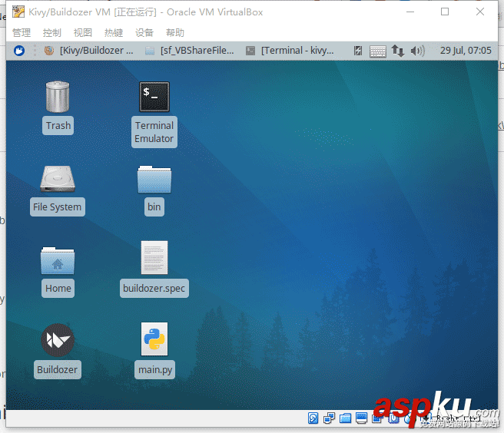504x433 pixels.
Task: Click the power manager battery icon in panel
Action: click(358, 51)
